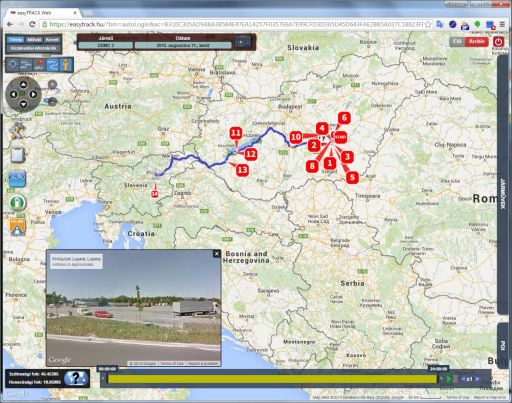Image resolution: width=512 pixels, height=403 pixels.
Task: Click the yellow playback timeline bar
Action: tap(272, 379)
